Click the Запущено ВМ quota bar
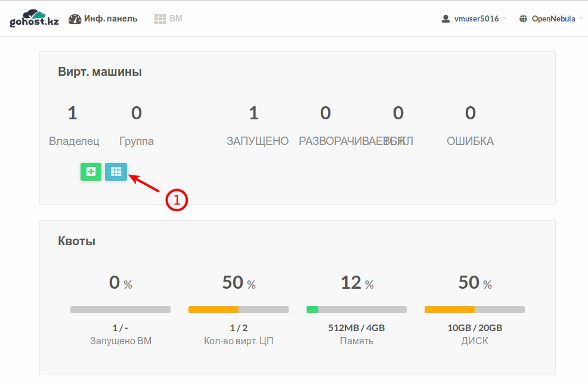 click(x=120, y=310)
